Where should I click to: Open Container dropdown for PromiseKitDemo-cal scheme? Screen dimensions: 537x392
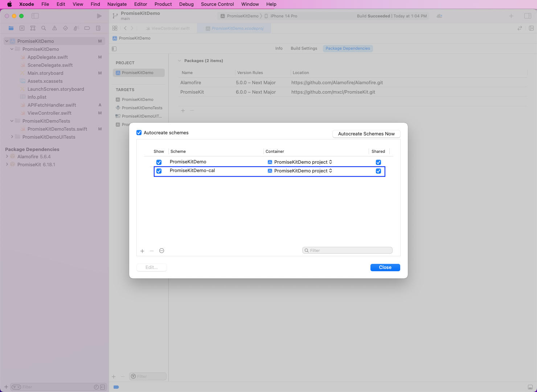pos(300,171)
